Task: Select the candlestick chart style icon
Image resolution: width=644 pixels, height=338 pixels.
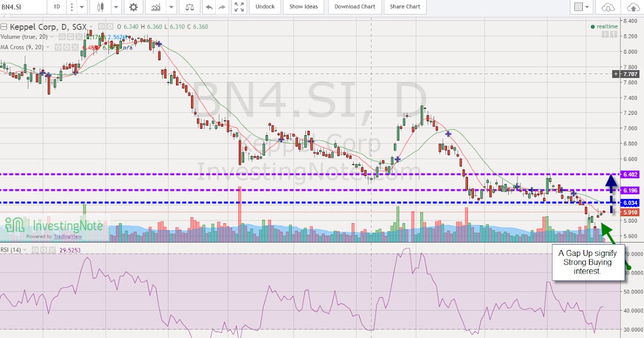Action: (100, 7)
